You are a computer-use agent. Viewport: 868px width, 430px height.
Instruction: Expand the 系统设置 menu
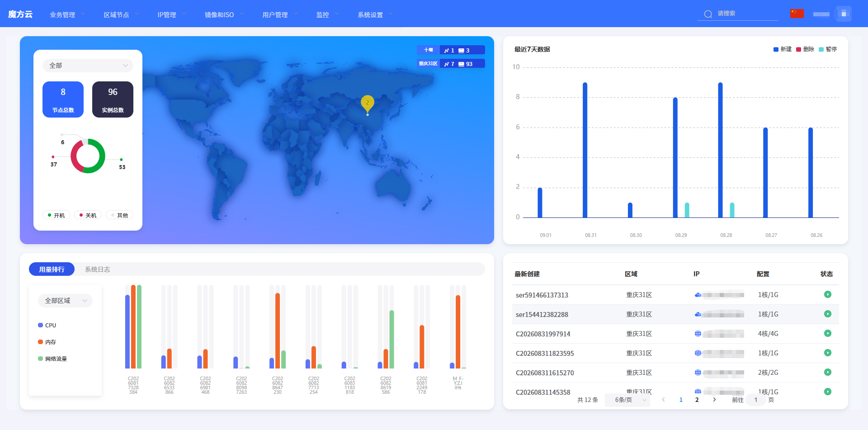coord(375,14)
